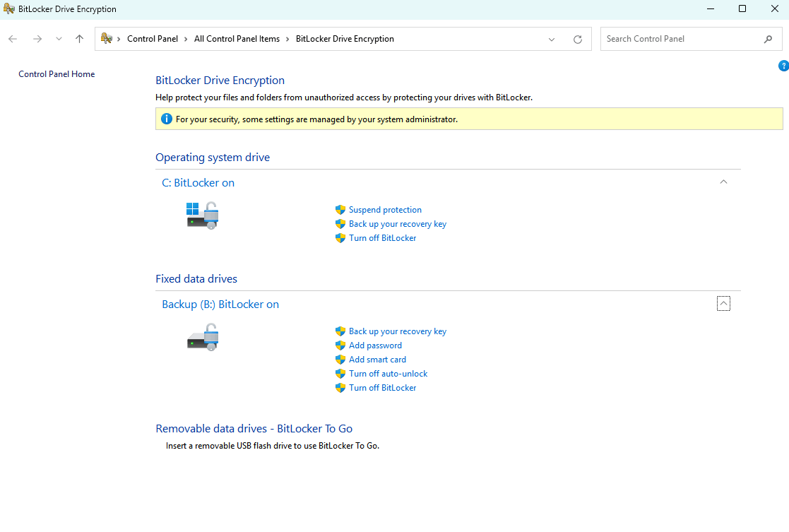Click the Add password link

coord(375,345)
